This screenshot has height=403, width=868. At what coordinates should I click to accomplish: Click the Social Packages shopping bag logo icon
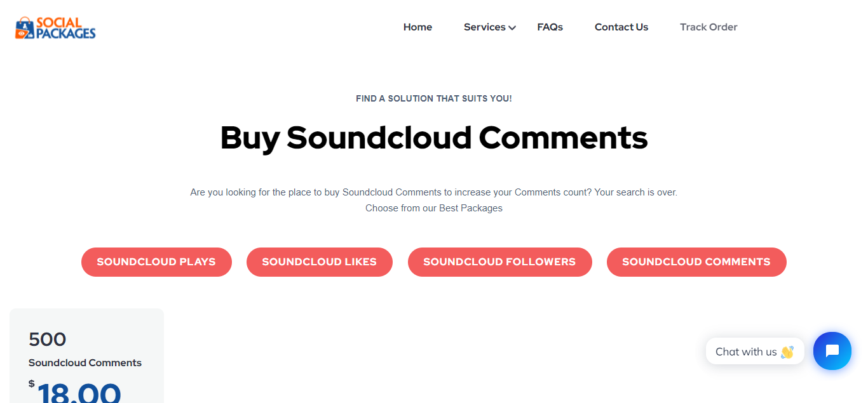coord(24,27)
